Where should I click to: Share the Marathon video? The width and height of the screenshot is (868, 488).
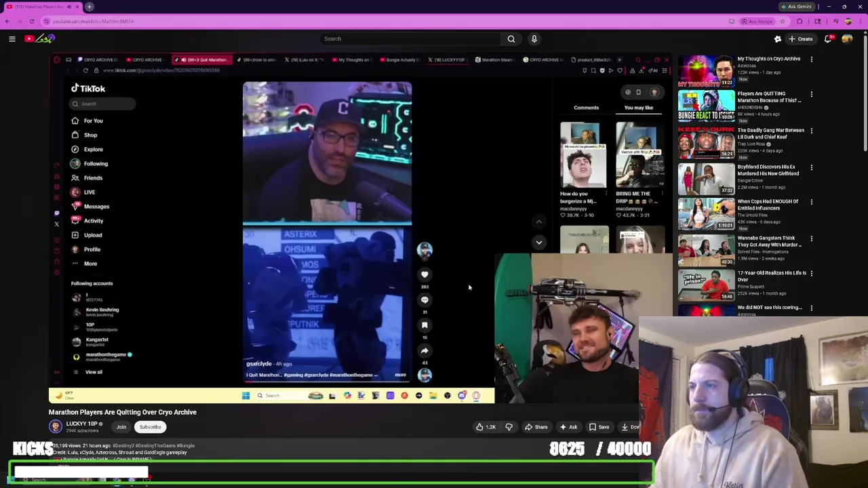pos(536,427)
